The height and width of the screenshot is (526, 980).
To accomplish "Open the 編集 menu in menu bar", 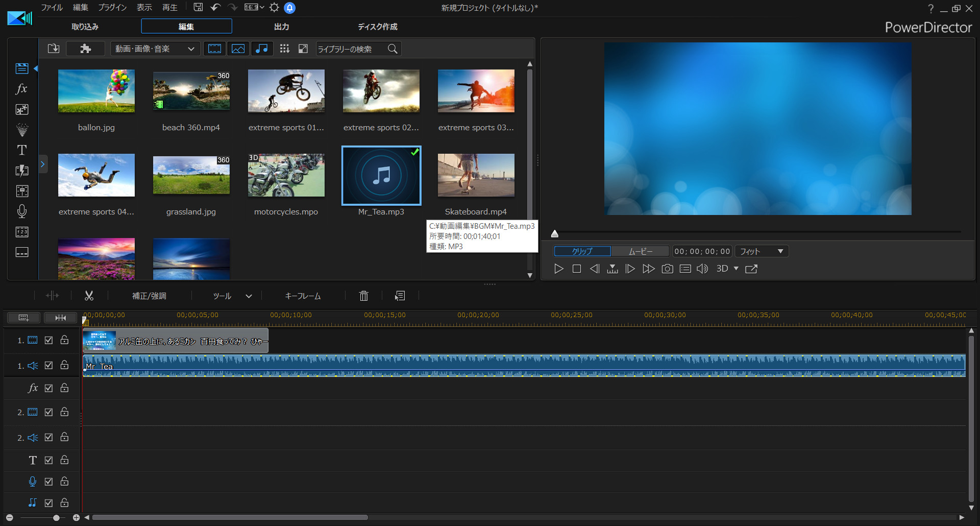I will pos(81,7).
